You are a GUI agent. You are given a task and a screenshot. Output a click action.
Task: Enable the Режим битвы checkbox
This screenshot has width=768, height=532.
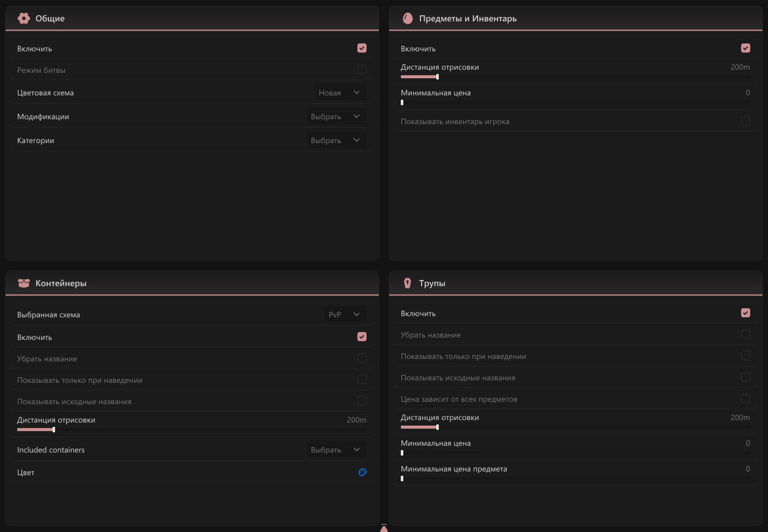[362, 70]
